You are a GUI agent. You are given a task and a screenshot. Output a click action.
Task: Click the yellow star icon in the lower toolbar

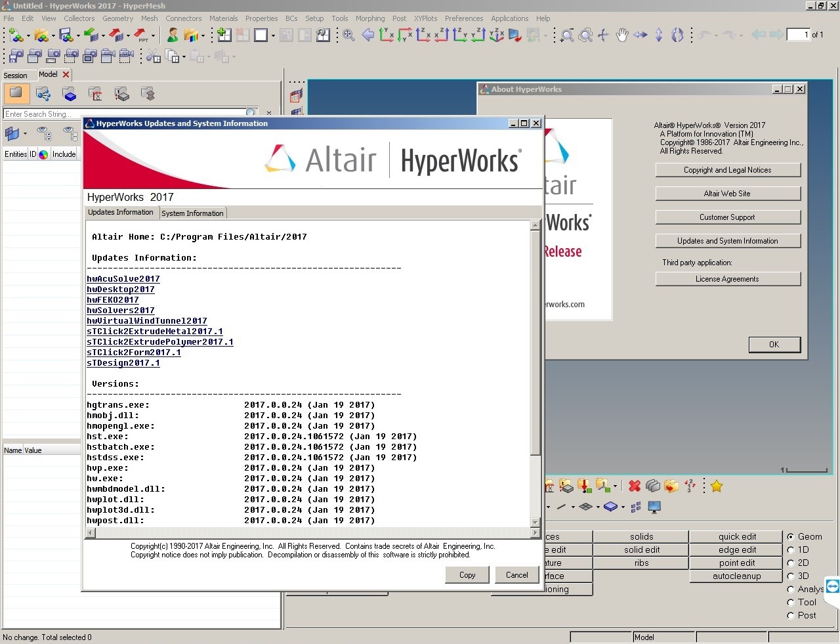pos(717,486)
